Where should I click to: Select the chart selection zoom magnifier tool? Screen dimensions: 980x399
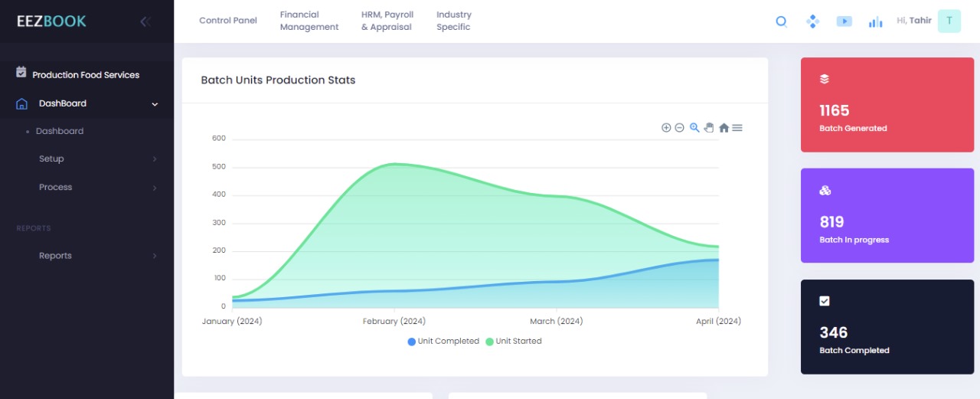point(694,128)
